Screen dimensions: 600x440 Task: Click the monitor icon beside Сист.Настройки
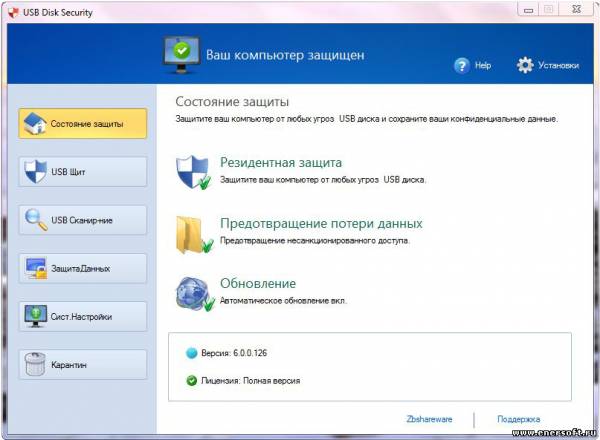[36, 316]
